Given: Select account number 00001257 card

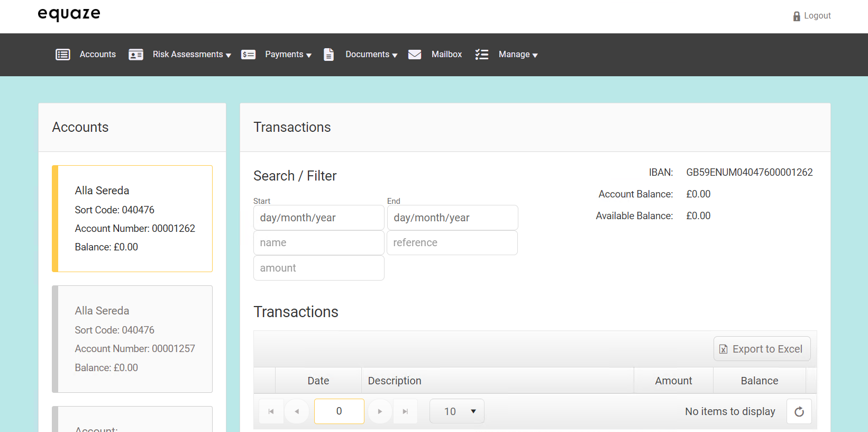Looking at the screenshot, I should (x=135, y=339).
